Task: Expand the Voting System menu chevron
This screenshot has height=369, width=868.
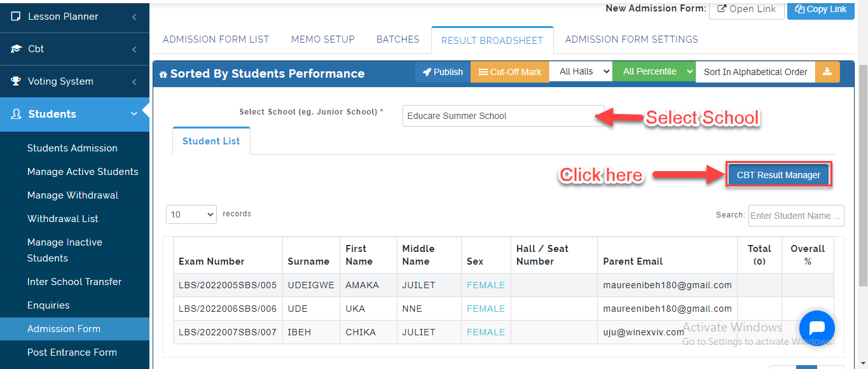Action: [134, 82]
